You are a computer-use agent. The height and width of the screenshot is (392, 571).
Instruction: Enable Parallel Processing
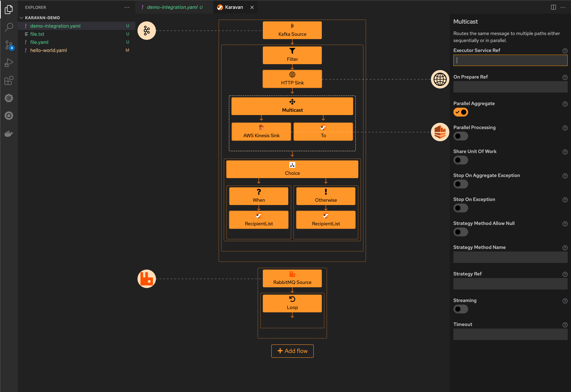click(x=461, y=136)
